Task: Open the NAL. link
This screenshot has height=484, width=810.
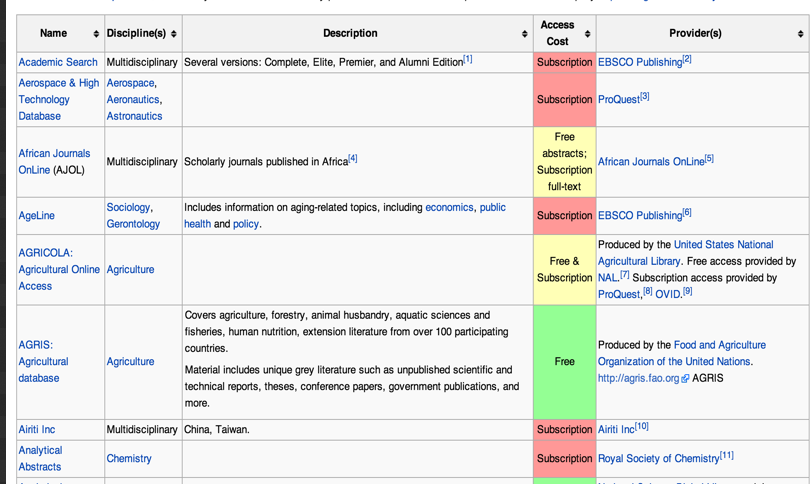Action: (608, 277)
